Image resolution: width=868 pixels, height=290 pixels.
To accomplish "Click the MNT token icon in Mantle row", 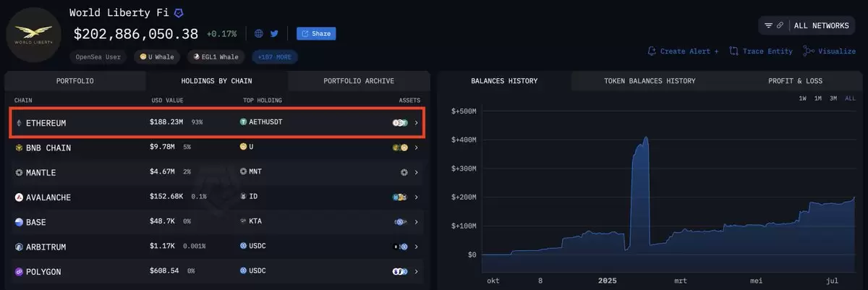I will coord(243,172).
